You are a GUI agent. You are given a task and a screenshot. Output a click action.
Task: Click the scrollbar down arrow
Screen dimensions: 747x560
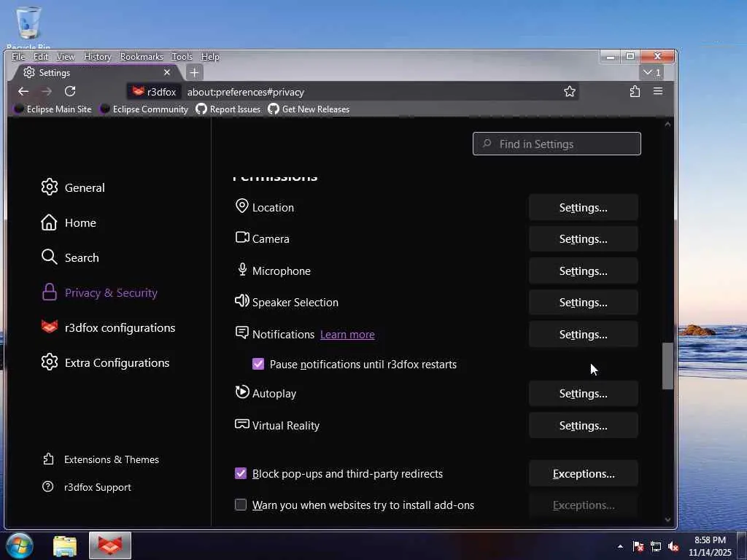(667, 519)
